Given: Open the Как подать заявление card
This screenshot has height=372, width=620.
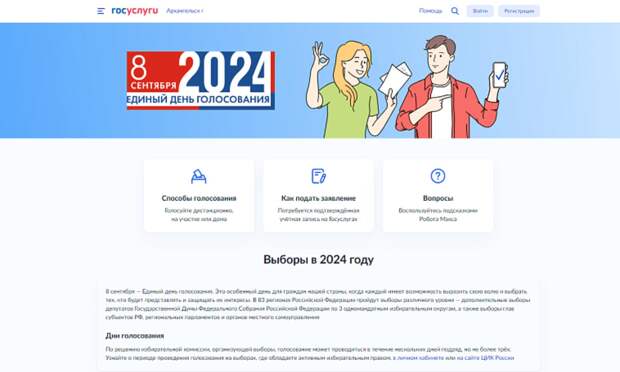Looking at the screenshot, I should (x=319, y=196).
